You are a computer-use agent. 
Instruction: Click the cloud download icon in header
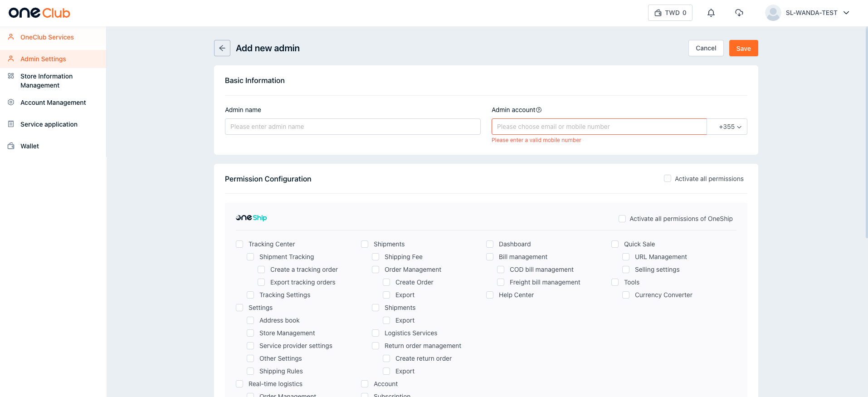(739, 13)
